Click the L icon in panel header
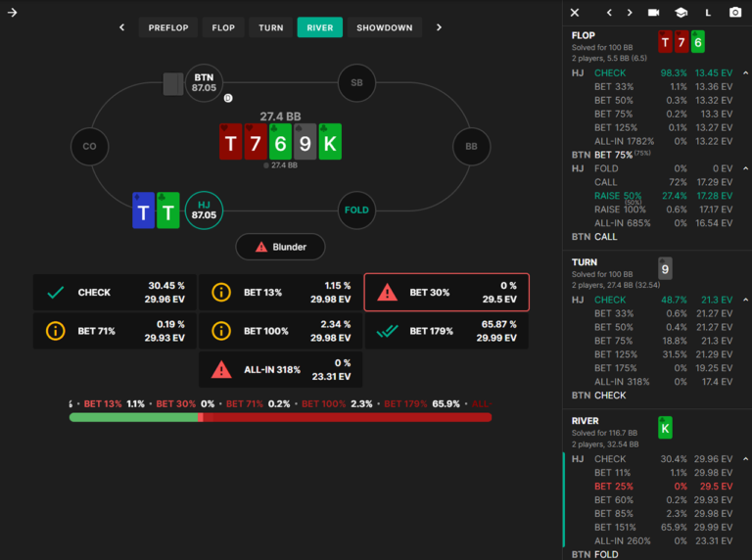Screen dimensions: 752x560 click(x=708, y=13)
